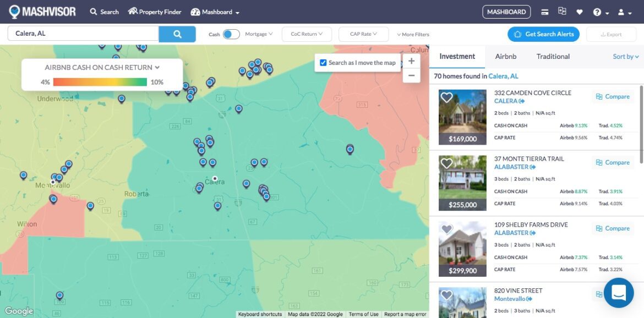Expand the Sort by dropdown
644x318 pixels.
pos(626,57)
